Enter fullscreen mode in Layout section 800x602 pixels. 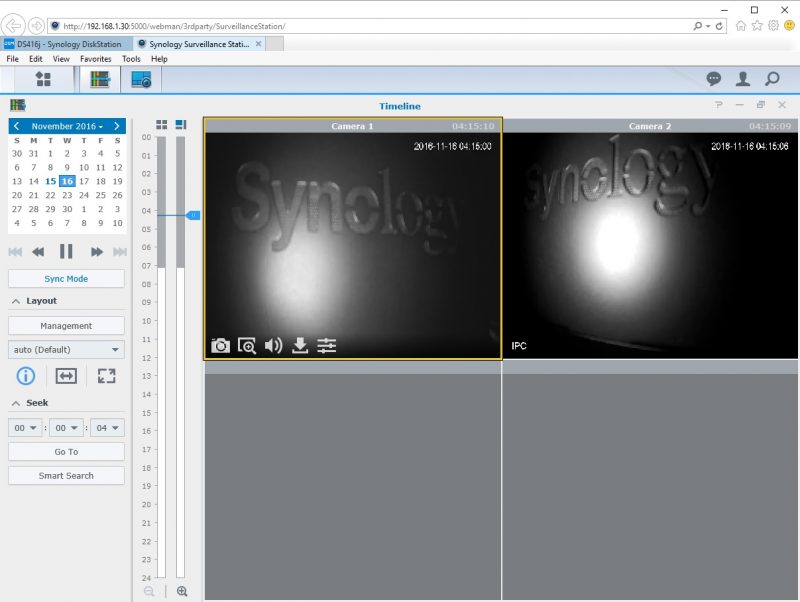click(107, 376)
